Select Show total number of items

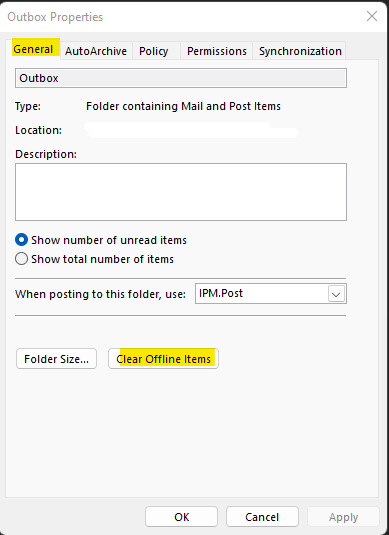click(x=95, y=259)
